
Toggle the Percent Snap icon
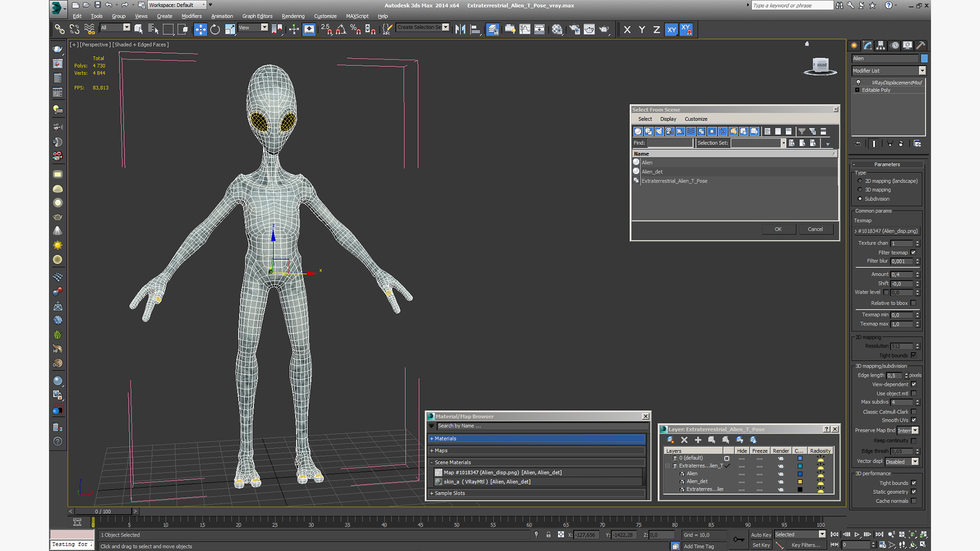356,30
